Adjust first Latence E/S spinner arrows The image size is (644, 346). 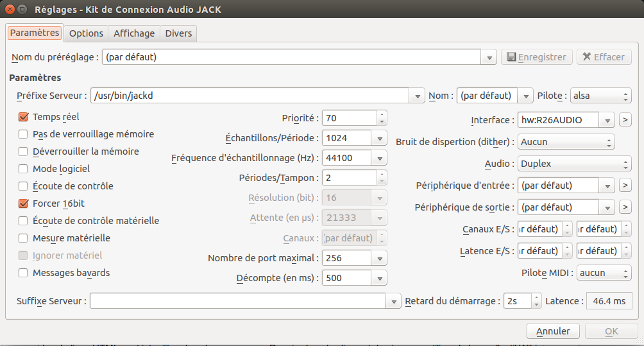pyautogui.click(x=567, y=250)
